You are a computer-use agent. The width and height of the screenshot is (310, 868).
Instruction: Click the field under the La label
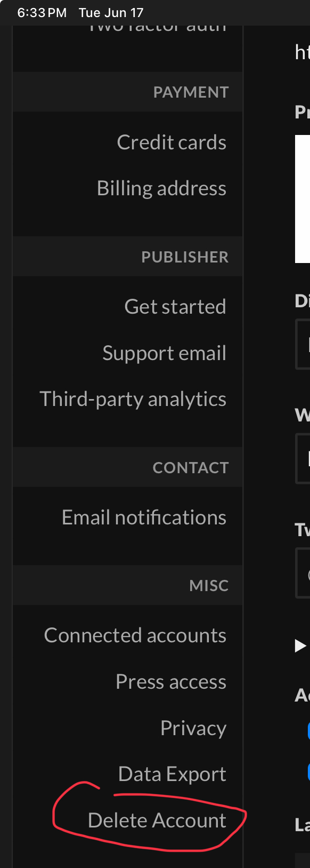tap(303, 860)
